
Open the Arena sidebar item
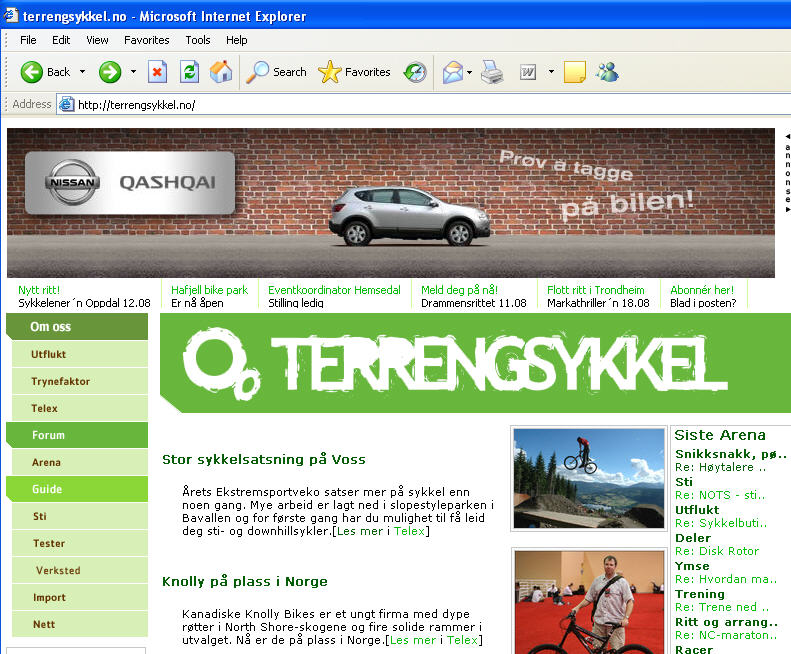[x=80, y=462]
